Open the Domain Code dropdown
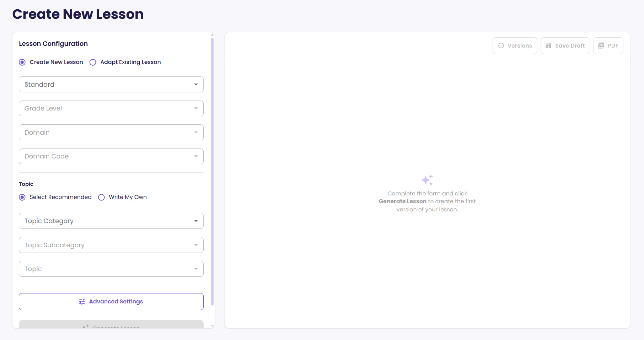The image size is (644, 340). (x=111, y=156)
